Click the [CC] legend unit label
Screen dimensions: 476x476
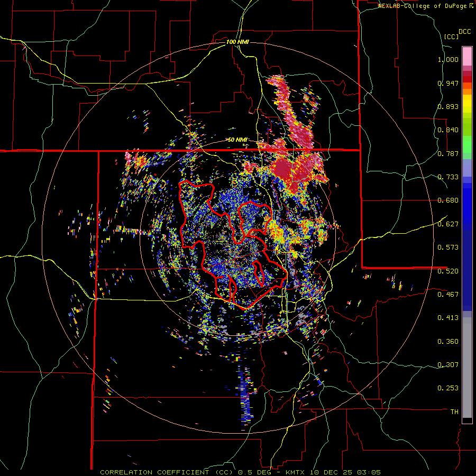[x=451, y=36]
